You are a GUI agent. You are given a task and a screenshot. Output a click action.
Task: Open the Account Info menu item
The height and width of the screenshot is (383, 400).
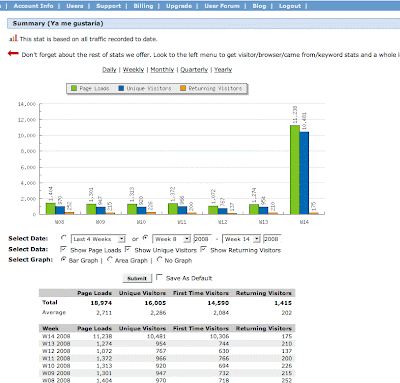(x=33, y=6)
